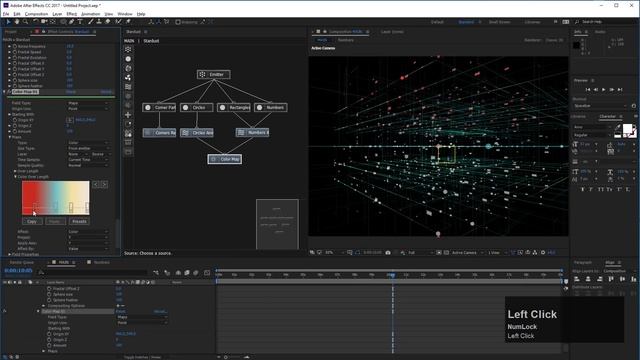Open the Animation menu
This screenshot has width=640, height=360.
point(90,14)
